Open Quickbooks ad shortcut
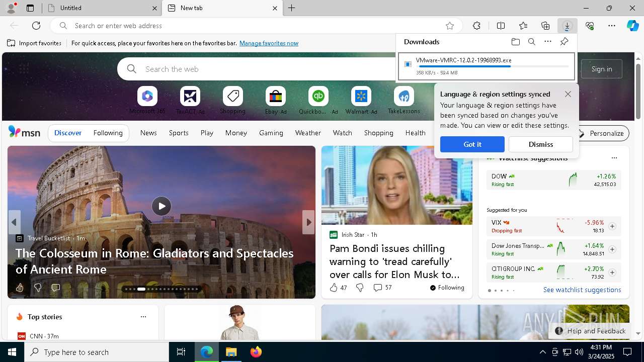This screenshot has height=362, width=644. pyautogui.click(x=318, y=100)
